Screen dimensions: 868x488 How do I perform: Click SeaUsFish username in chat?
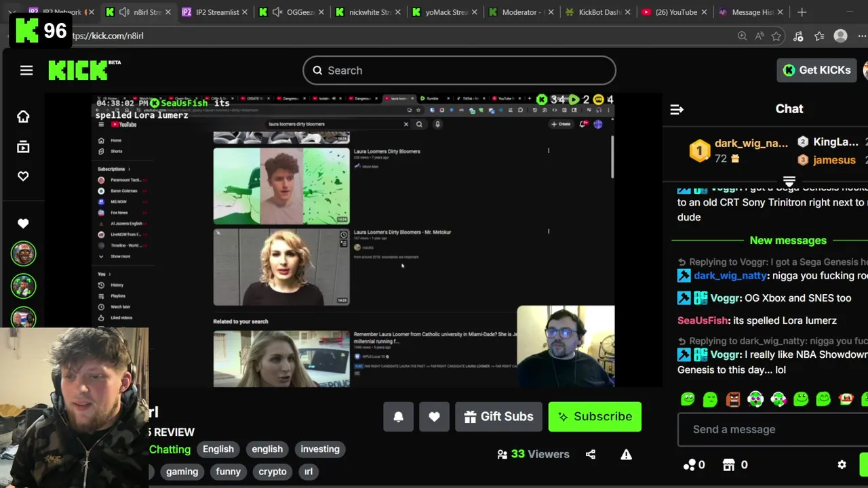coord(703,321)
